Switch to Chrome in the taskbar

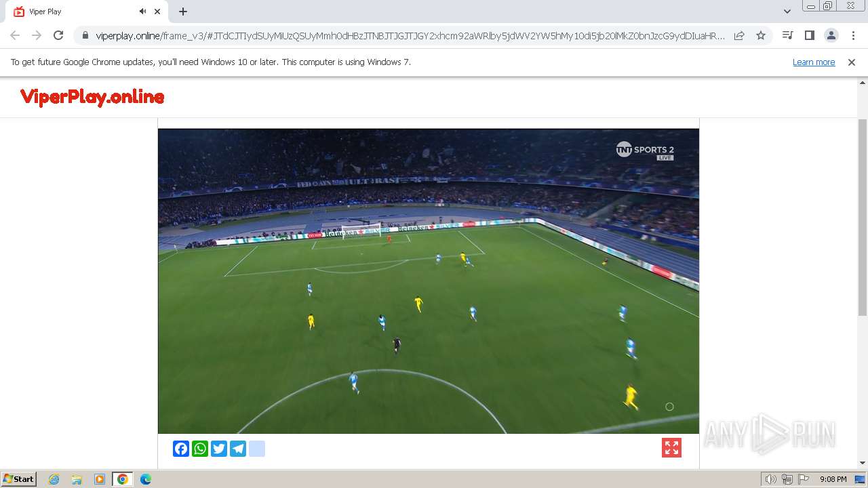click(123, 479)
